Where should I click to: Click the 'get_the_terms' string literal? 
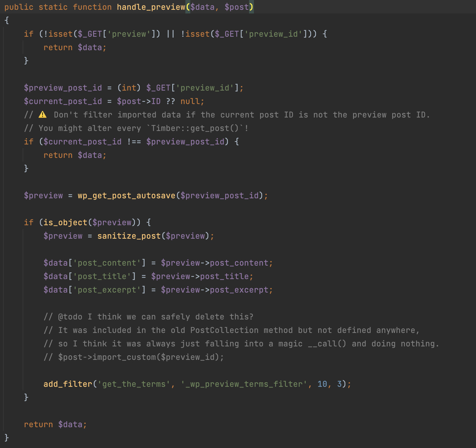point(134,384)
